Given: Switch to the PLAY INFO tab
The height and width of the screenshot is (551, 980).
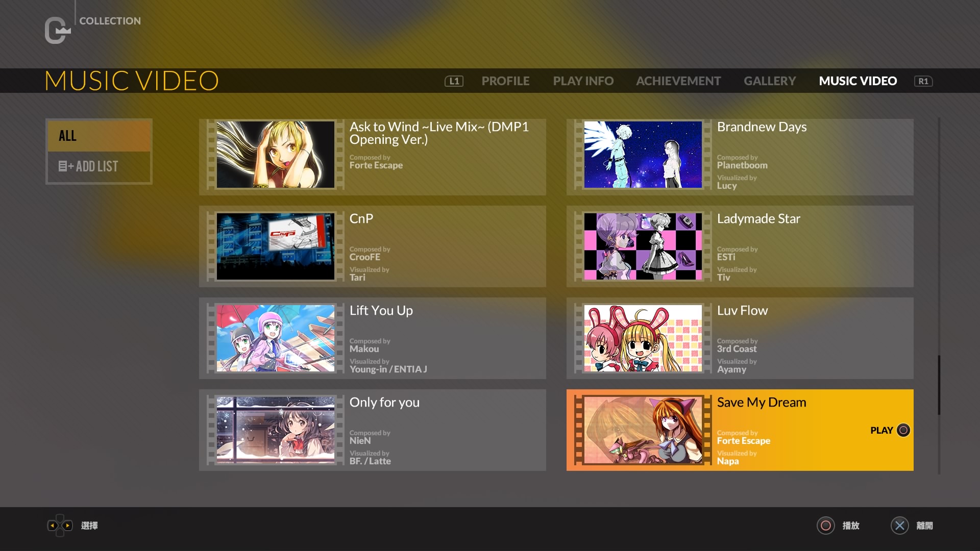Looking at the screenshot, I should (x=583, y=81).
